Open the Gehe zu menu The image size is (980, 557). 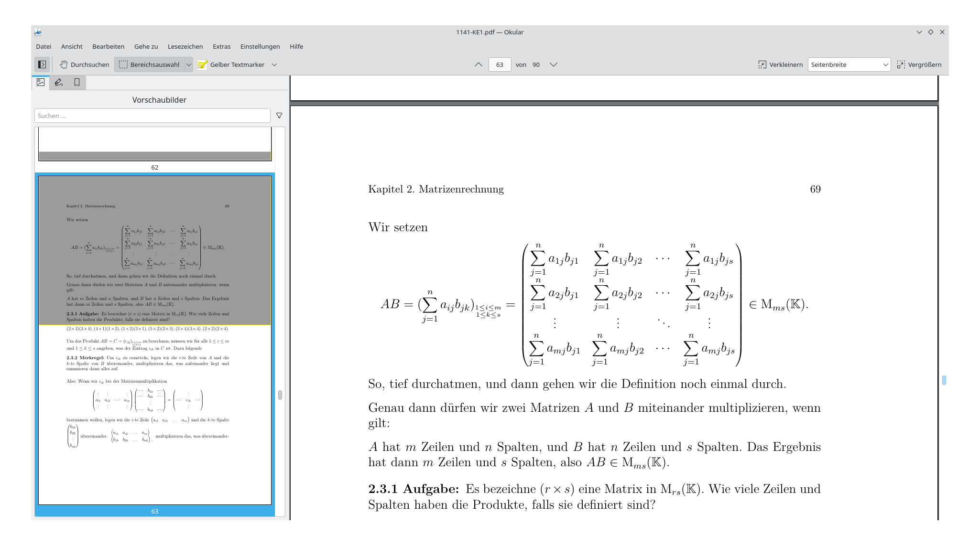[146, 46]
